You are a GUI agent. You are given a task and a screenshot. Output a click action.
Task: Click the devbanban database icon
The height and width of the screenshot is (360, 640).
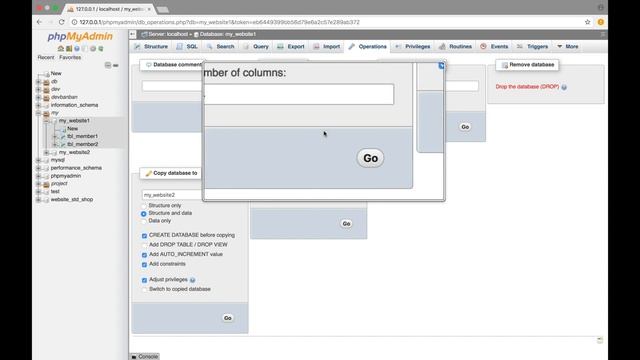coord(47,97)
